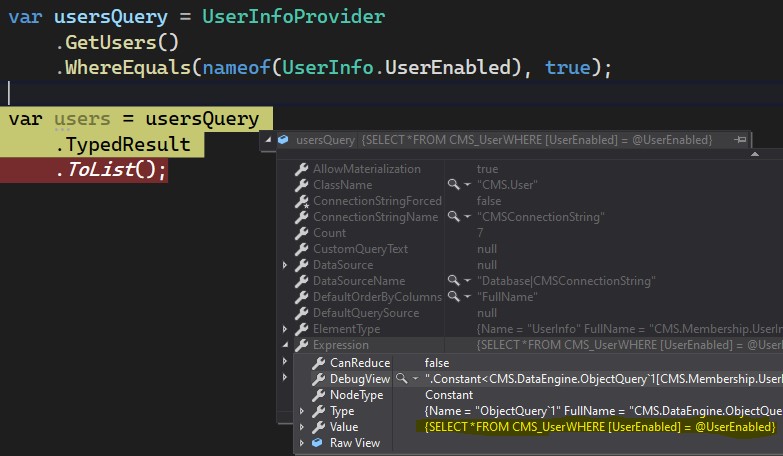This screenshot has height=456, width=783.
Task: Click wrench icon beside Value
Action: pyautogui.click(x=318, y=427)
